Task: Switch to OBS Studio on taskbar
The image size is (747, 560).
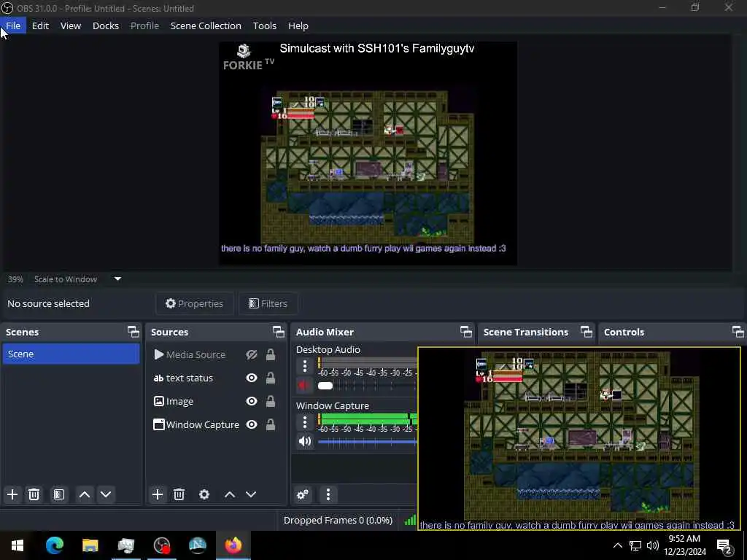Action: click(x=161, y=545)
